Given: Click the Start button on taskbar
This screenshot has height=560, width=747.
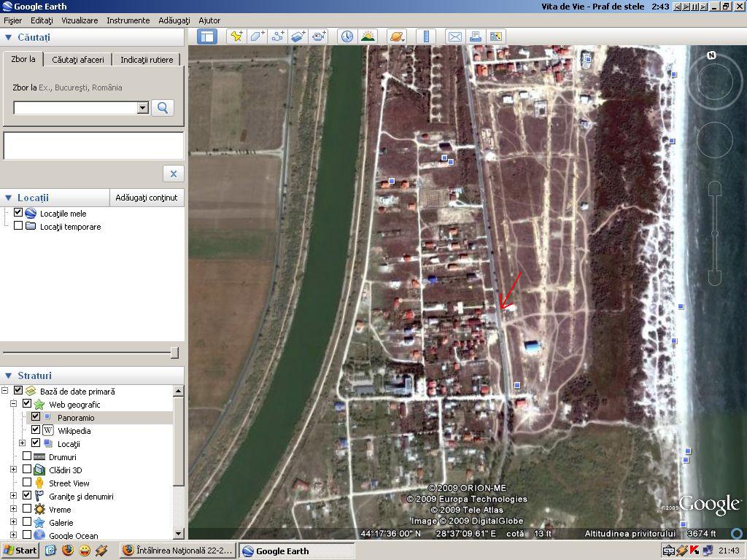Looking at the screenshot, I should [x=20, y=551].
